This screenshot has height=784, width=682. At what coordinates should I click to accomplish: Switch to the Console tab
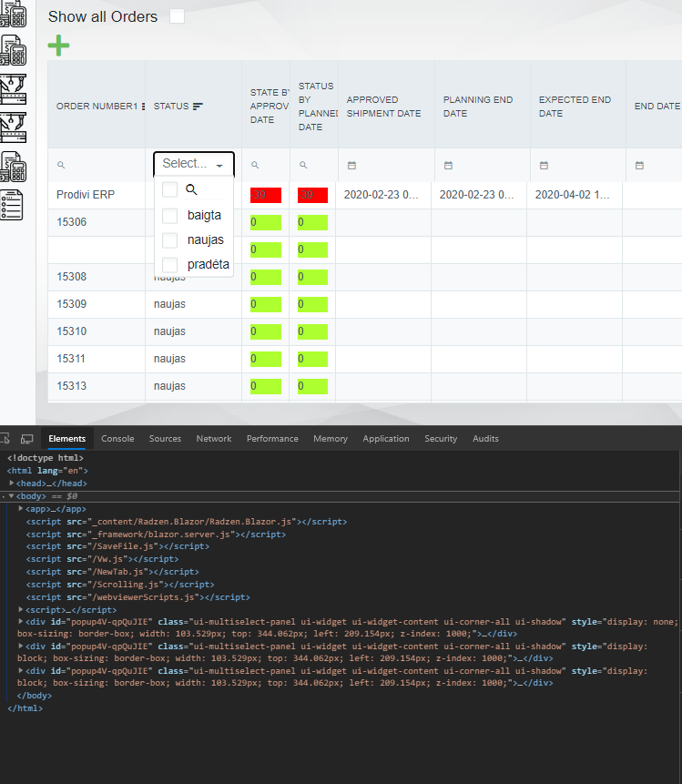(117, 439)
